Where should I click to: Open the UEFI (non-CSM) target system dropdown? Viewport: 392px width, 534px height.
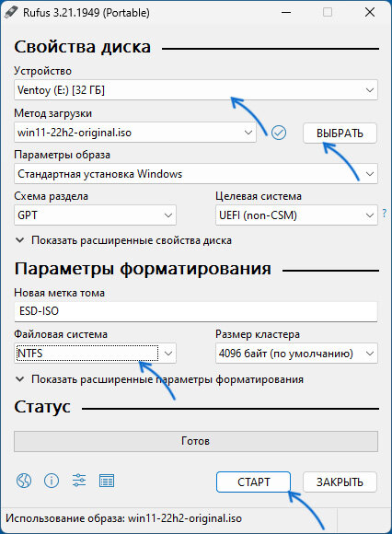[296, 215]
